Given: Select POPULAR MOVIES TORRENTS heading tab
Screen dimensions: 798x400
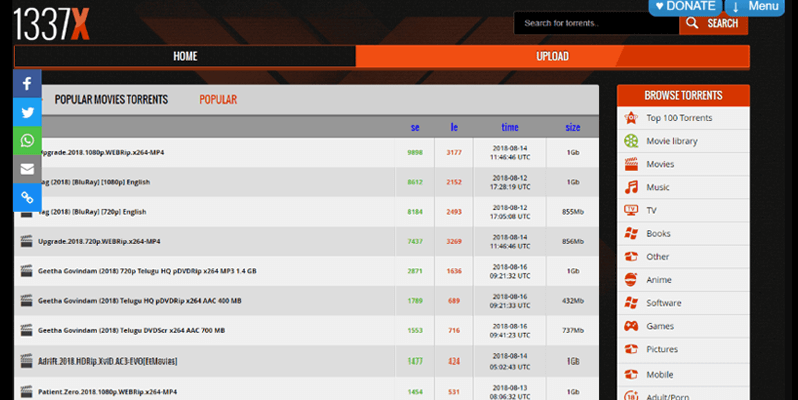Looking at the screenshot, I should pyautogui.click(x=111, y=100).
